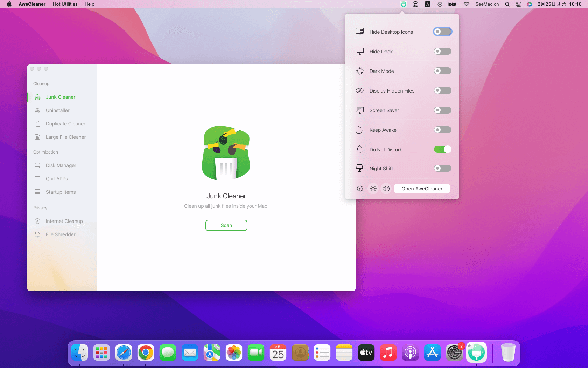Click AweCleaner icon in the menu bar
The height and width of the screenshot is (368, 588).
[404, 4]
